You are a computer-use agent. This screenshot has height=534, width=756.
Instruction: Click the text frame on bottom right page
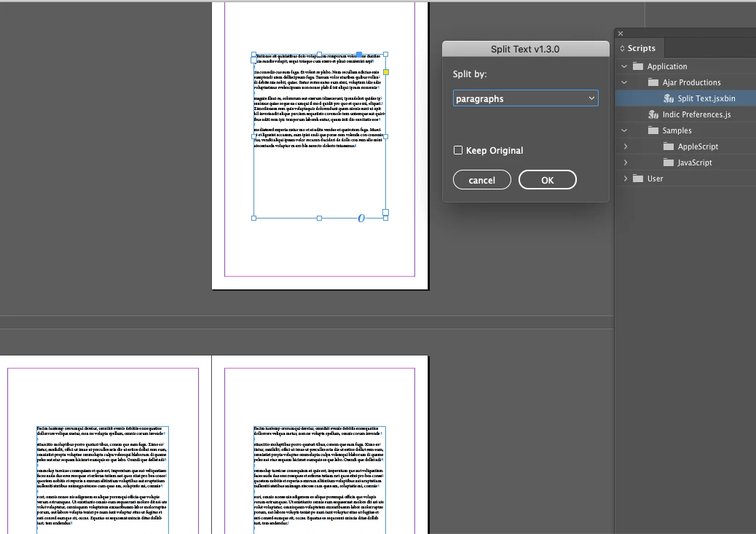point(320,479)
